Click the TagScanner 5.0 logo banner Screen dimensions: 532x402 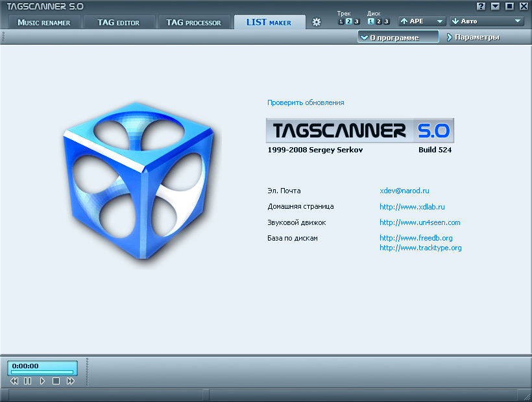click(360, 130)
